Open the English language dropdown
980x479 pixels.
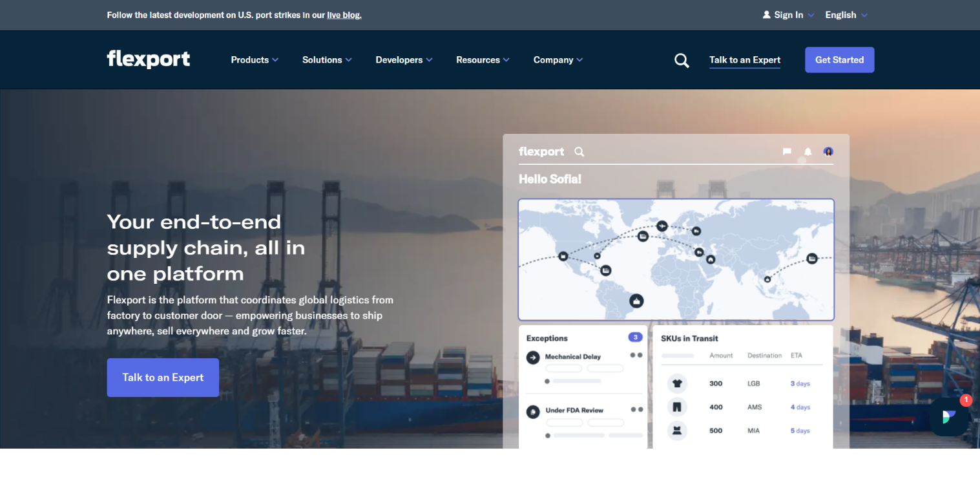click(846, 15)
